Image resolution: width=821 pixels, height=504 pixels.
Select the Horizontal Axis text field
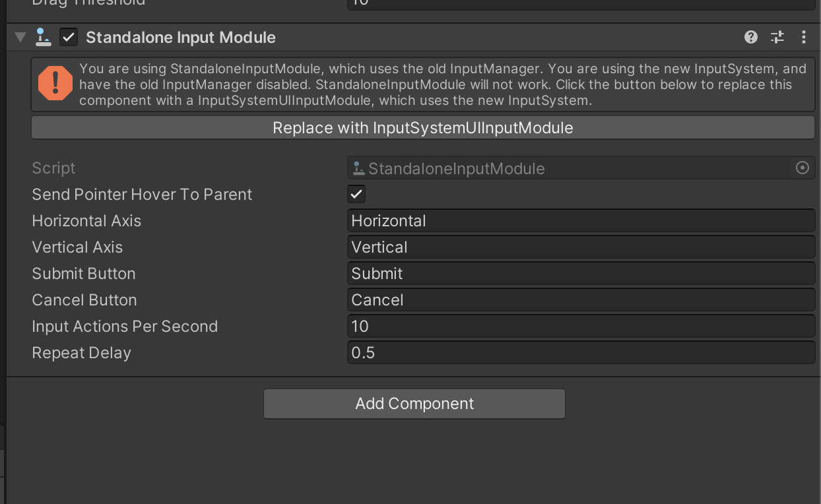click(581, 220)
